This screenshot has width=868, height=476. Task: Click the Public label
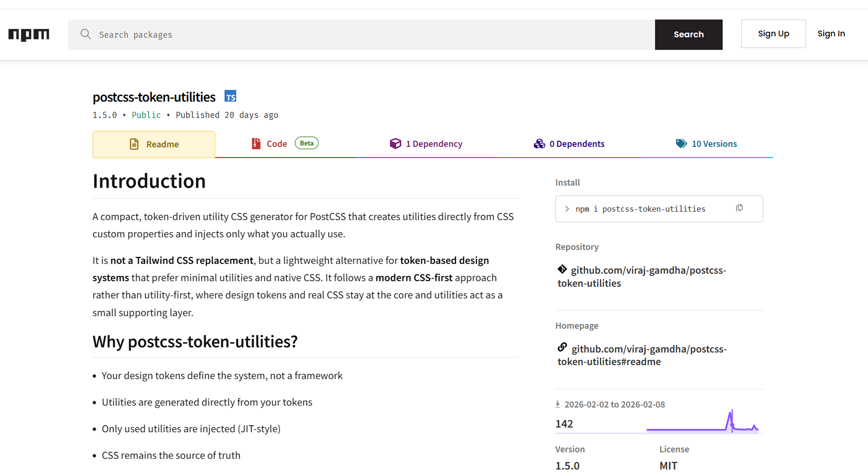146,115
